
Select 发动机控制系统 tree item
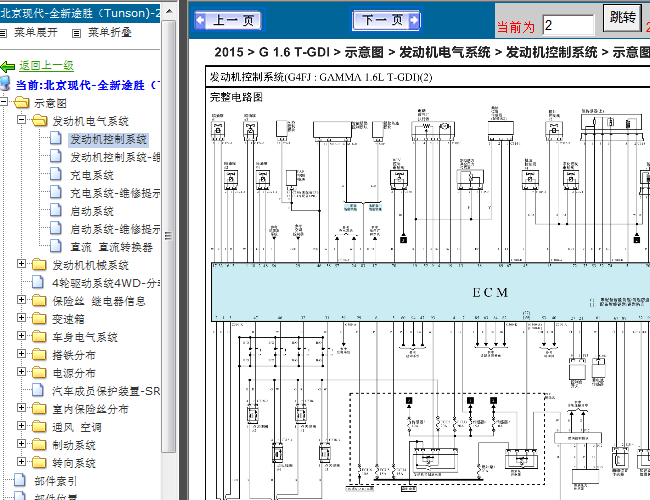[x=108, y=139]
